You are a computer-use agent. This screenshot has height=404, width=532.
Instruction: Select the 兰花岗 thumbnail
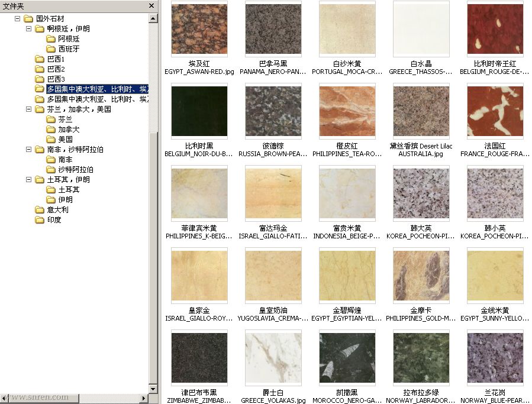[495, 358]
